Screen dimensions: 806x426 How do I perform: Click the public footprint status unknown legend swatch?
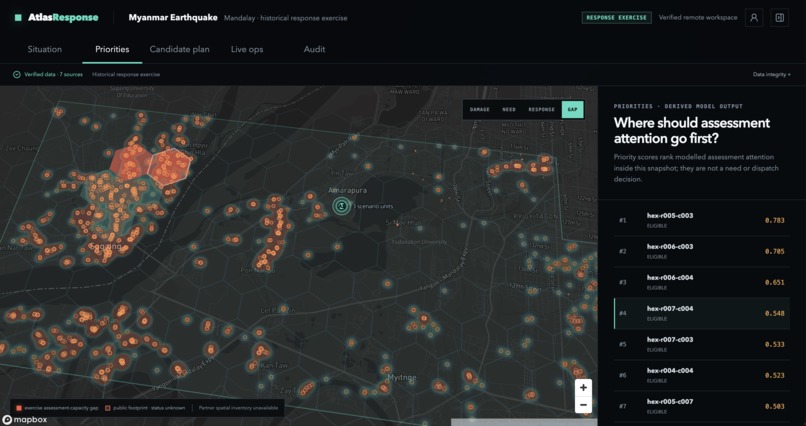tap(107, 408)
